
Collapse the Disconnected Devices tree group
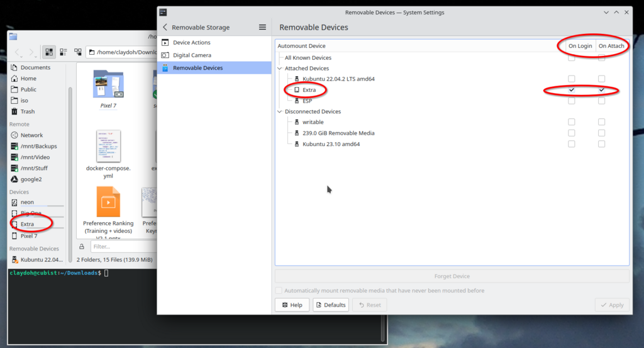point(280,111)
